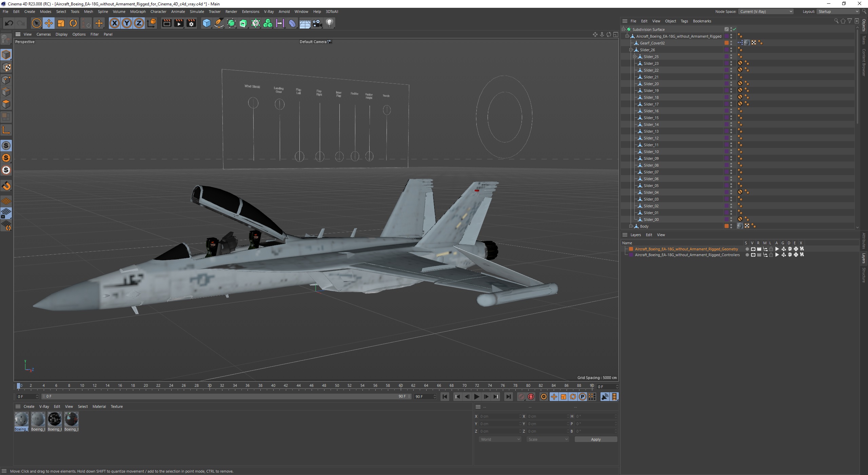Select the Live Selection tool
This screenshot has width=868, height=475.
click(x=36, y=23)
